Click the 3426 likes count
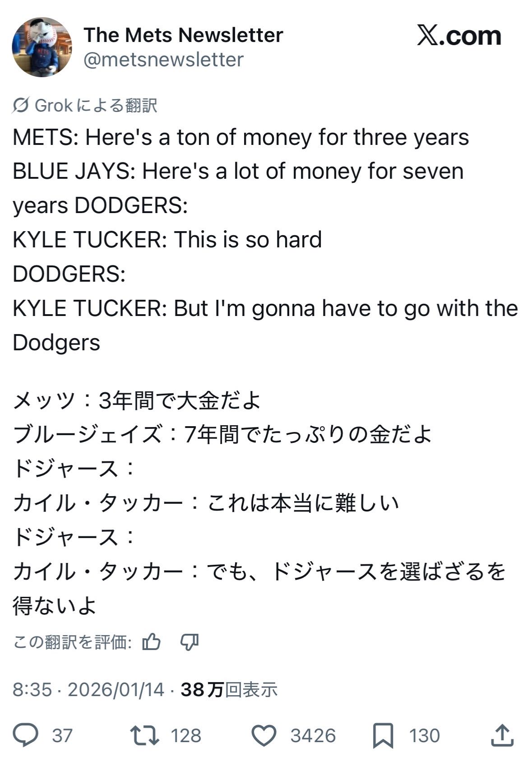This screenshot has height=762, width=532. 313,735
